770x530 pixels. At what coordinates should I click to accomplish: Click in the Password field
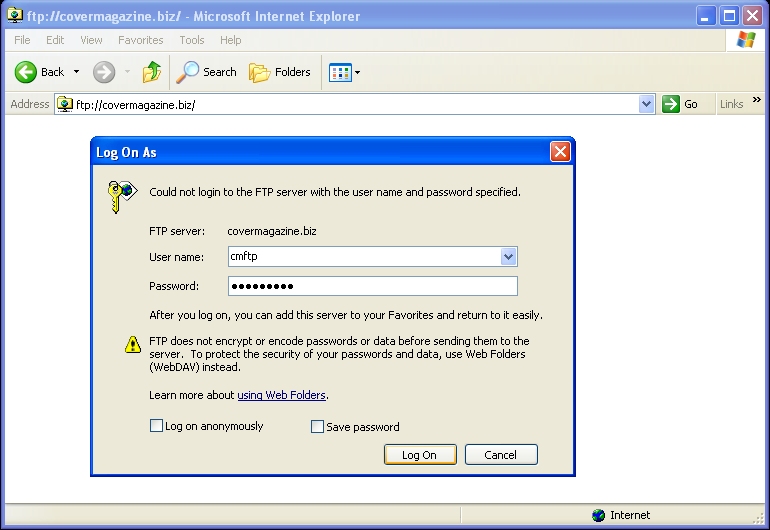373,286
